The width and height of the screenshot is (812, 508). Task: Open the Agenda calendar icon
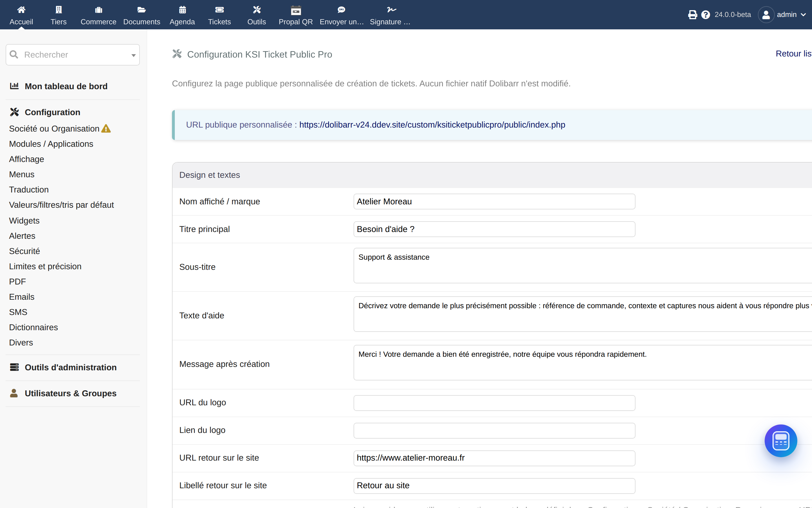tap(182, 10)
